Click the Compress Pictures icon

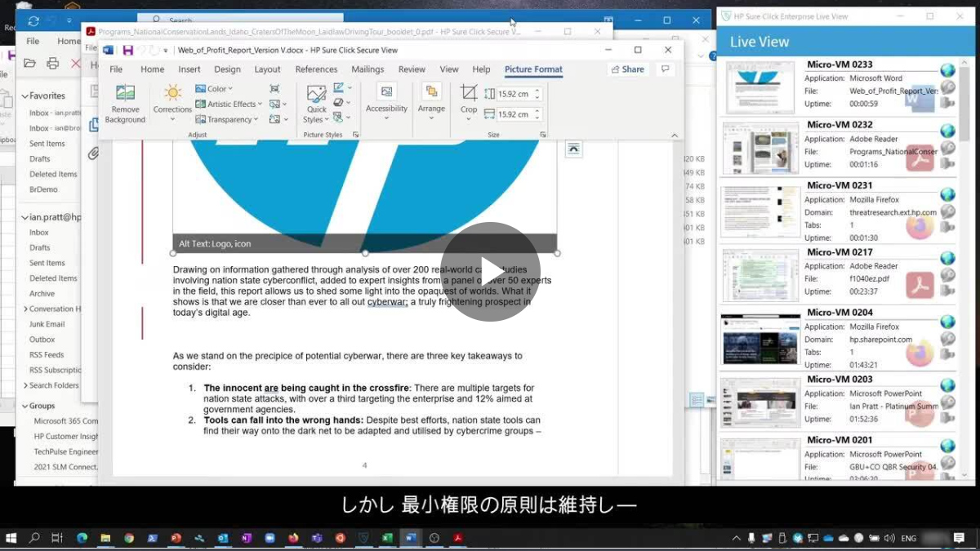tap(274, 89)
